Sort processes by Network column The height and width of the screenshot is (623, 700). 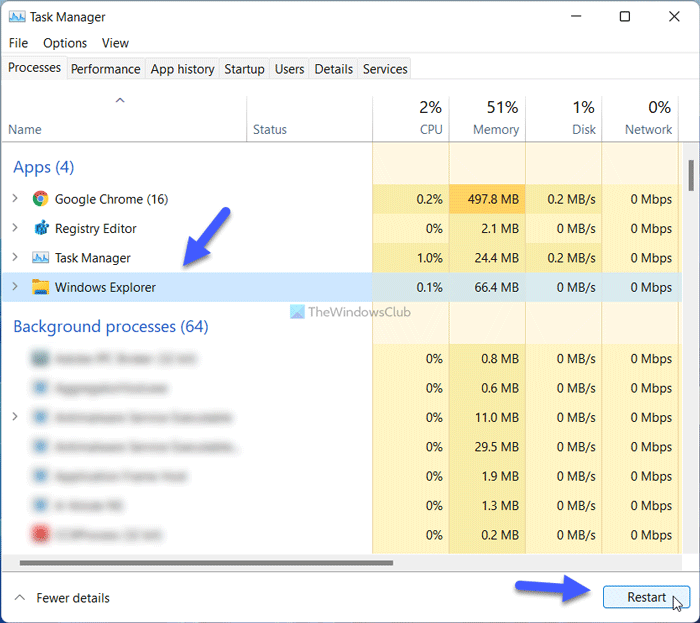pyautogui.click(x=640, y=119)
